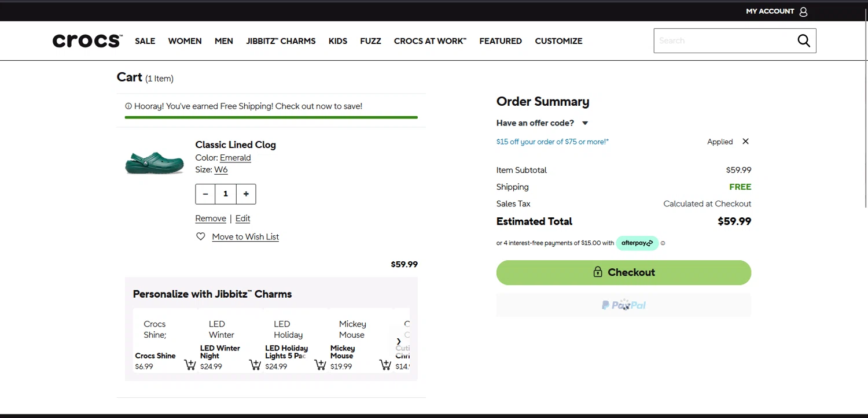The width and height of the screenshot is (868, 418).
Task: Click the green Checkout button
Action: pos(624,272)
